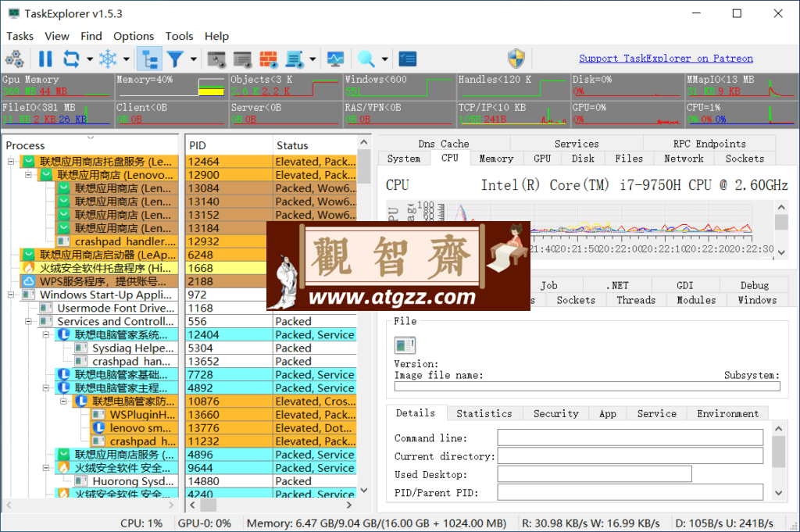
Task: Click the process list horizontal scrollbar thumb
Action: coord(208,505)
